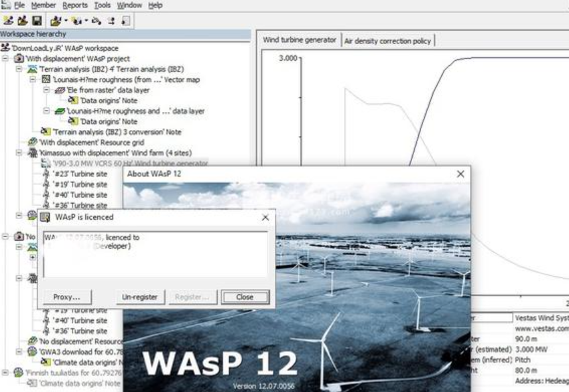Close the 'WAsP is licenced' dialog with X
The width and height of the screenshot is (569, 392).
coord(265,217)
